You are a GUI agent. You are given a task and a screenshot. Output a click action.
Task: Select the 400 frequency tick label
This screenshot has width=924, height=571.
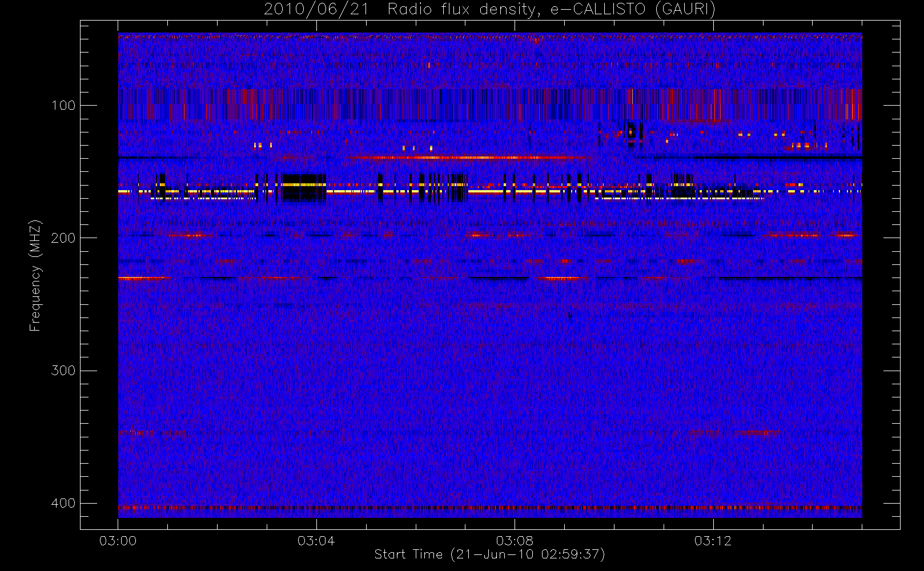click(63, 503)
